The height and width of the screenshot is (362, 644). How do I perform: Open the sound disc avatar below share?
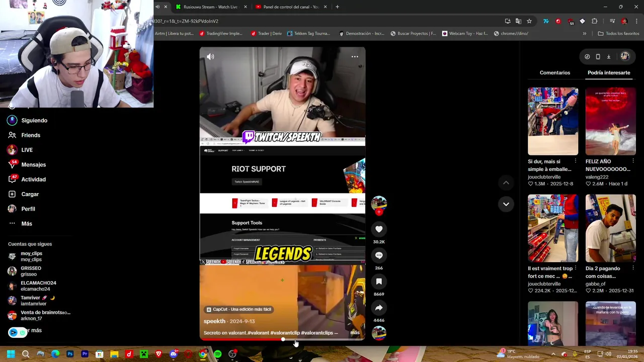click(379, 333)
